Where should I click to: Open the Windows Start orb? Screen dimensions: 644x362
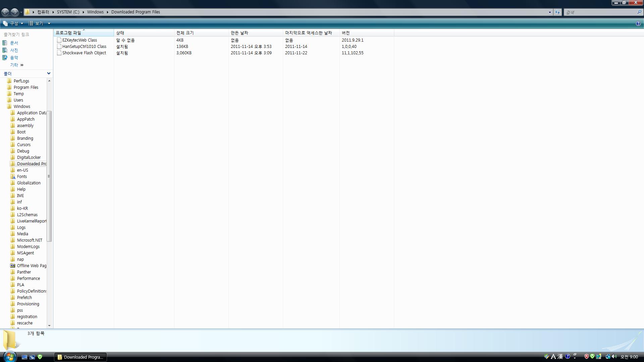pos(9,356)
